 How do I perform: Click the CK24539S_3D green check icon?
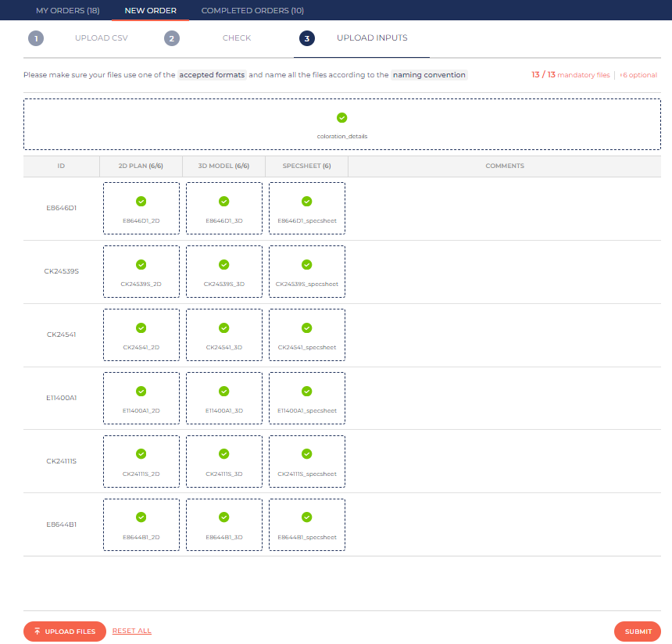tap(223, 264)
